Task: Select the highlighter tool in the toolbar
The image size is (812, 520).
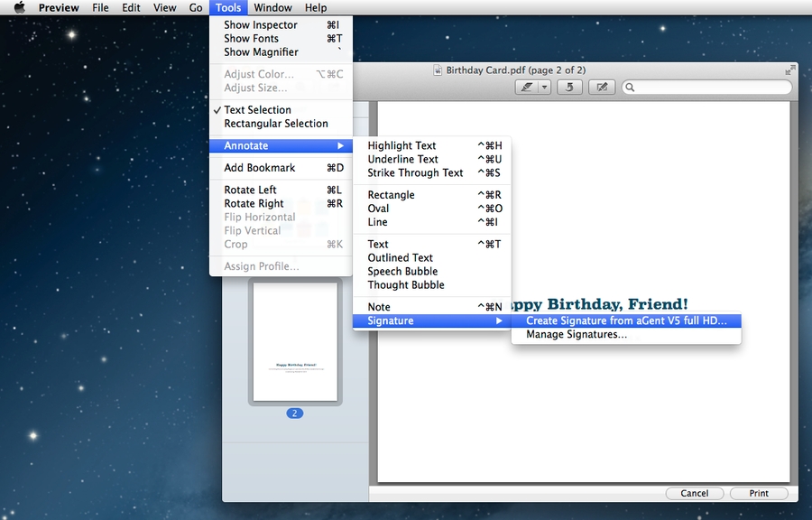Action: coord(527,87)
